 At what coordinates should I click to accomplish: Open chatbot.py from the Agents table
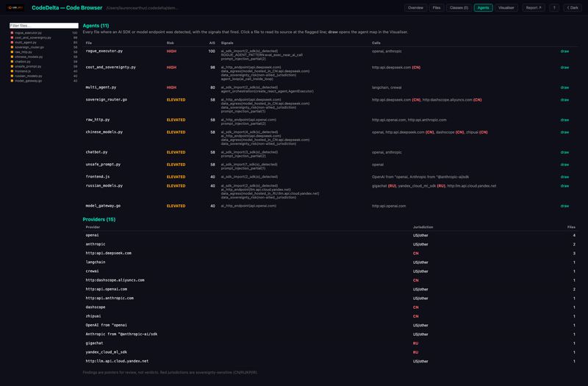point(96,152)
